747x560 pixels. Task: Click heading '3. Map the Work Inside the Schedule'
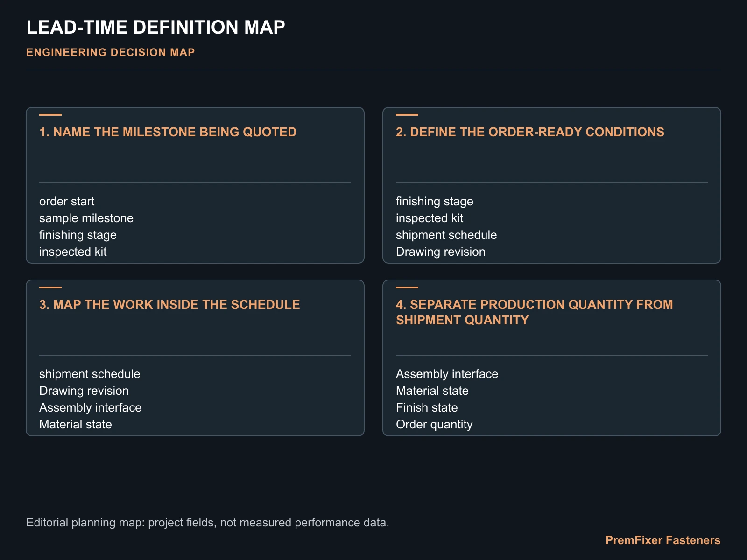[169, 305]
